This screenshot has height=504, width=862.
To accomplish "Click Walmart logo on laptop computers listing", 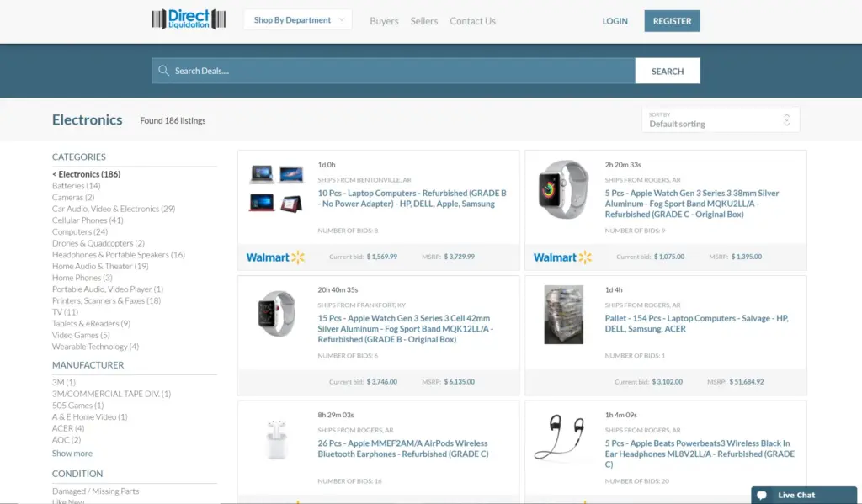I will click(x=275, y=257).
